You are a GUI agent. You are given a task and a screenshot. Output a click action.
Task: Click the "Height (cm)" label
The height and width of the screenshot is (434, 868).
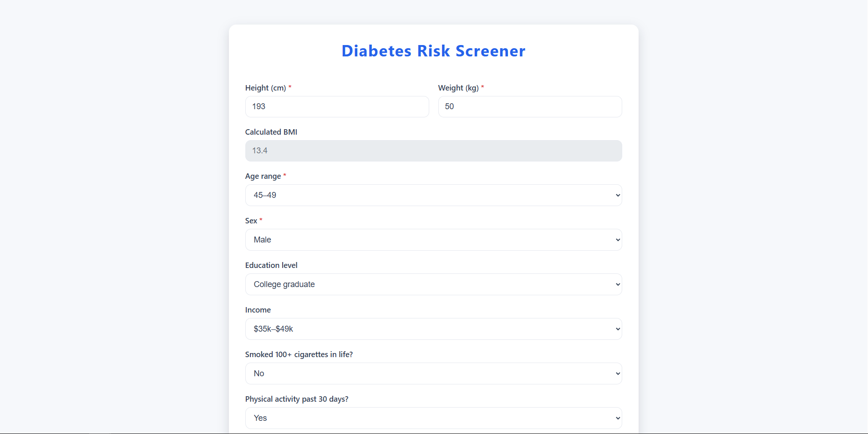pos(265,88)
